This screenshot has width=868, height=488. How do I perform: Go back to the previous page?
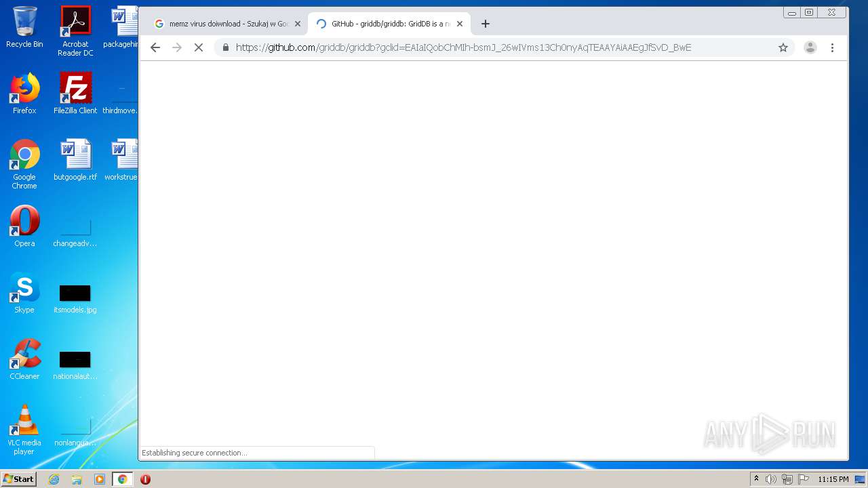[x=155, y=47]
